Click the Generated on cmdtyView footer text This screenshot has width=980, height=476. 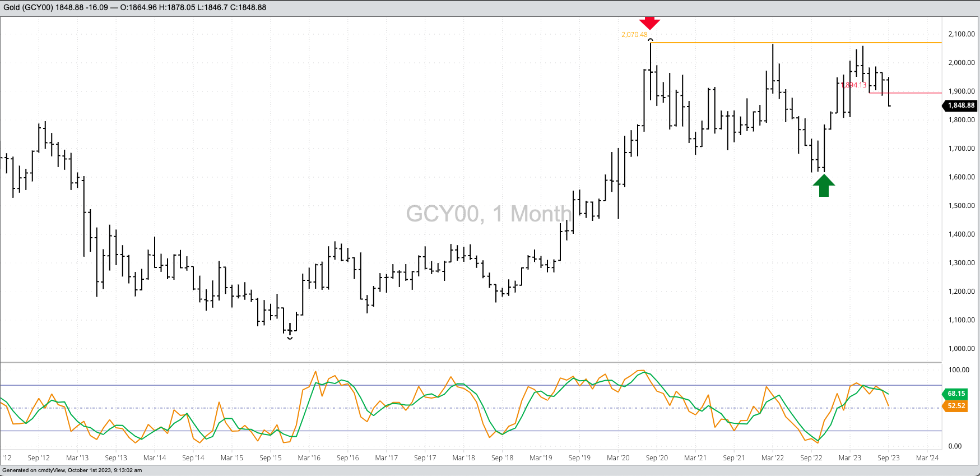pyautogui.click(x=72, y=470)
